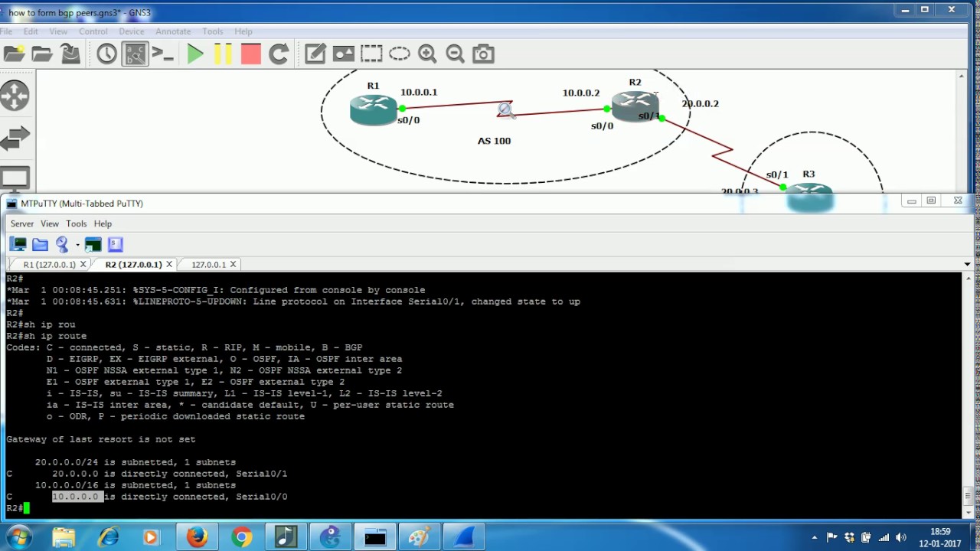980x551 pixels.
Task: Click the 10.0.0.1 address label
Action: pos(419,92)
